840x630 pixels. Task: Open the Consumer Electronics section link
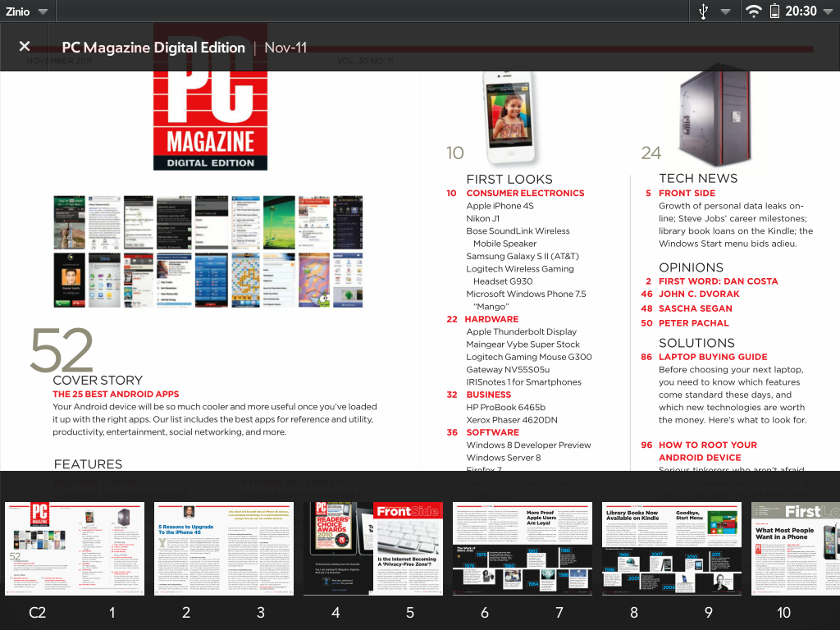point(525,194)
